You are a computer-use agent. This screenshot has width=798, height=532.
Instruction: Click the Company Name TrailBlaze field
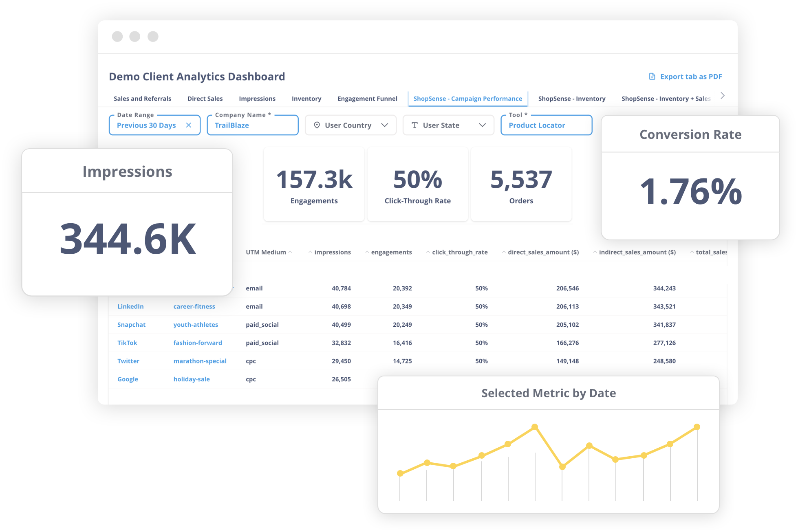coord(253,125)
